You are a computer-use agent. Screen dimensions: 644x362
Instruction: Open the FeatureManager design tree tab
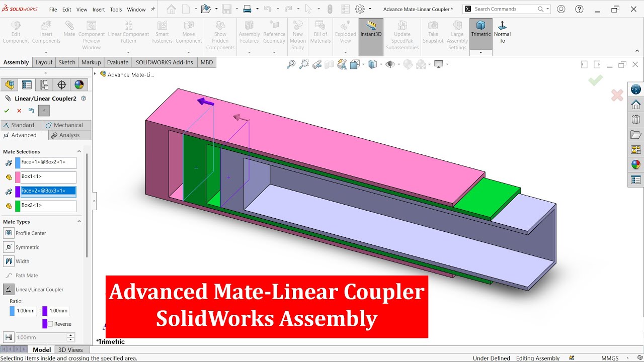(10, 84)
